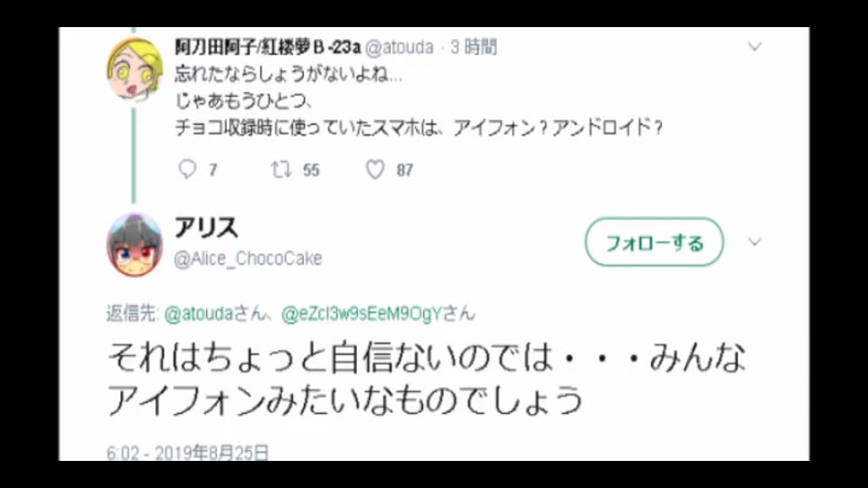View retweet count 55
868x488 pixels.
click(311, 170)
